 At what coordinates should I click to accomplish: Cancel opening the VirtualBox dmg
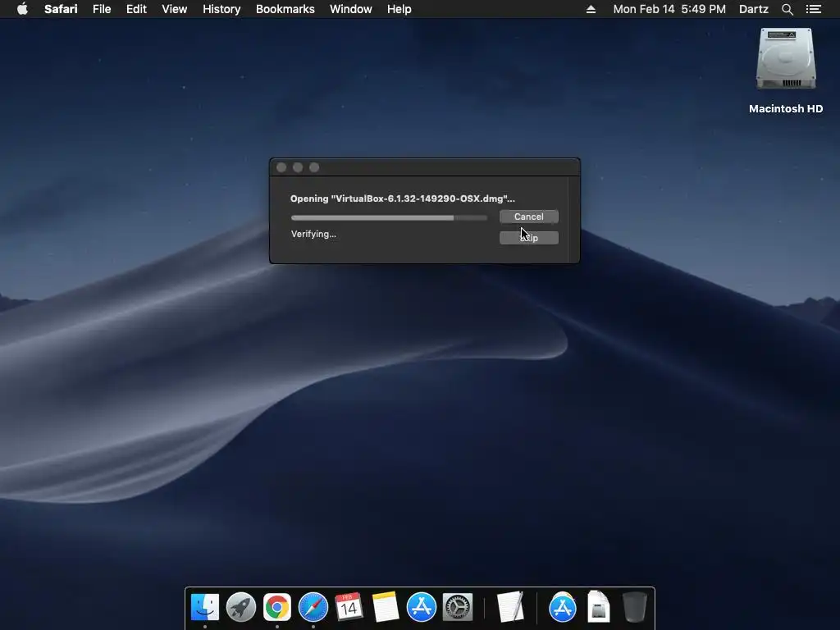529,217
